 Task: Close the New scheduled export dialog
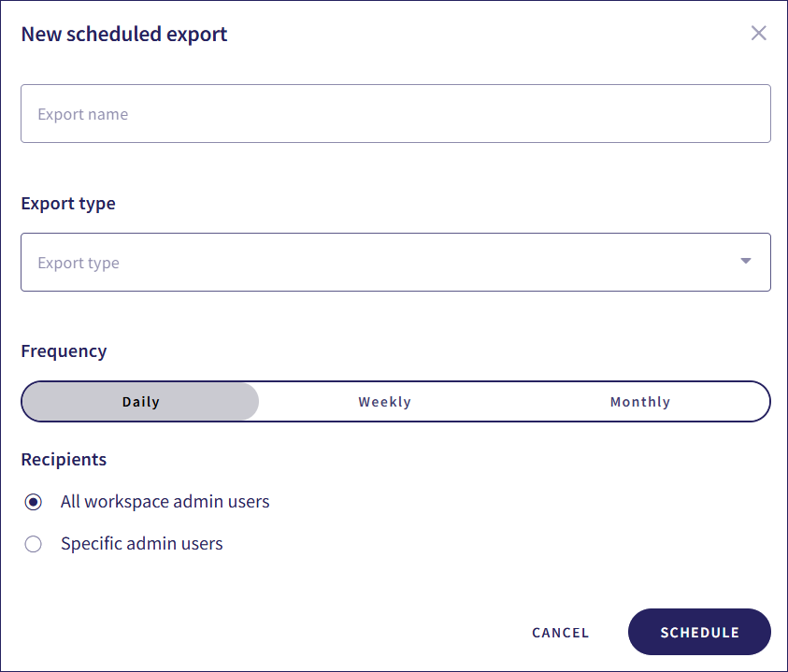tap(758, 33)
